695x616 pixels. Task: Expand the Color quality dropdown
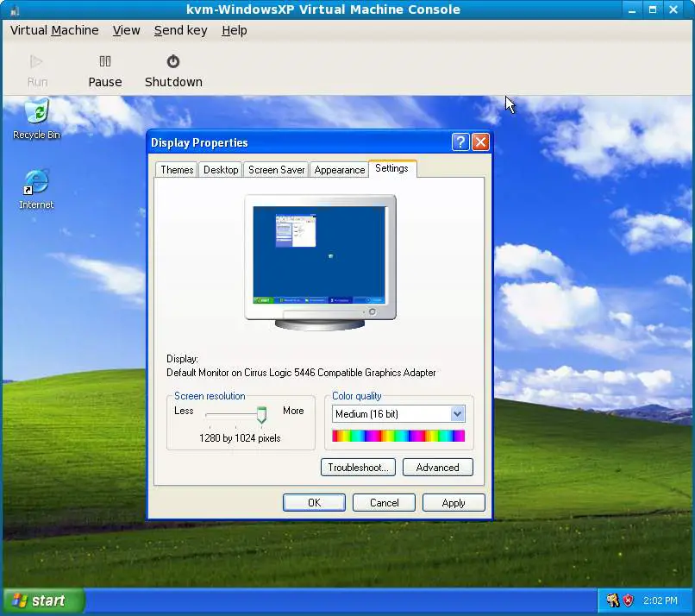[x=457, y=414]
